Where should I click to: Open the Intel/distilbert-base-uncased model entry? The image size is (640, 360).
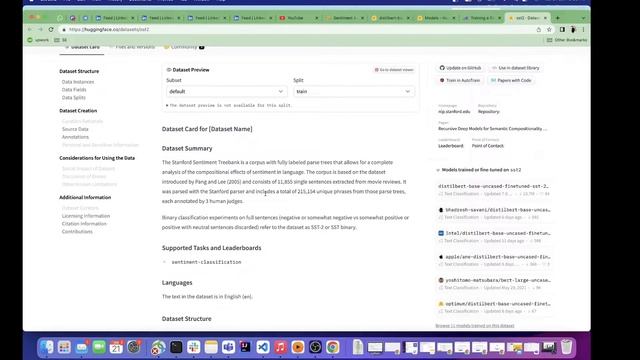(495, 237)
